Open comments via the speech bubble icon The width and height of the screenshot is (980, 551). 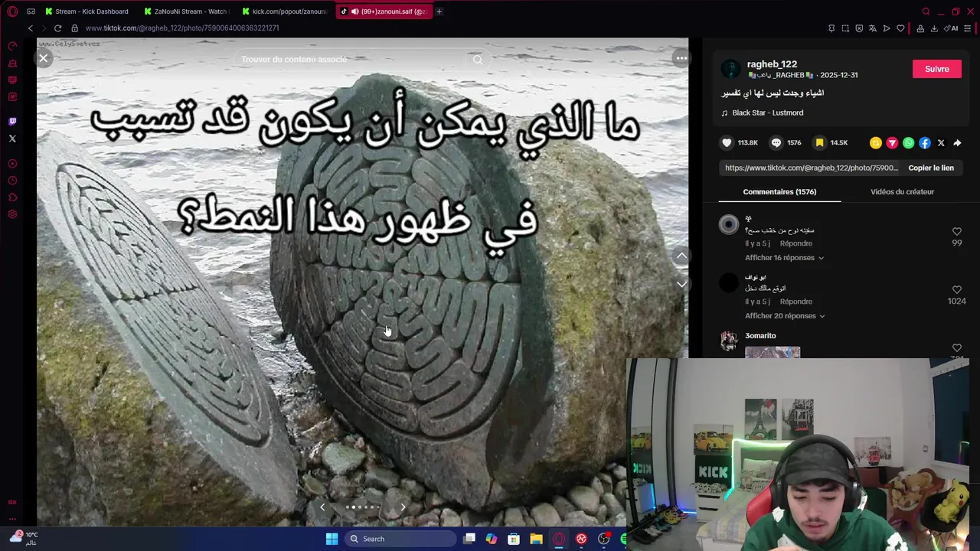coord(776,143)
